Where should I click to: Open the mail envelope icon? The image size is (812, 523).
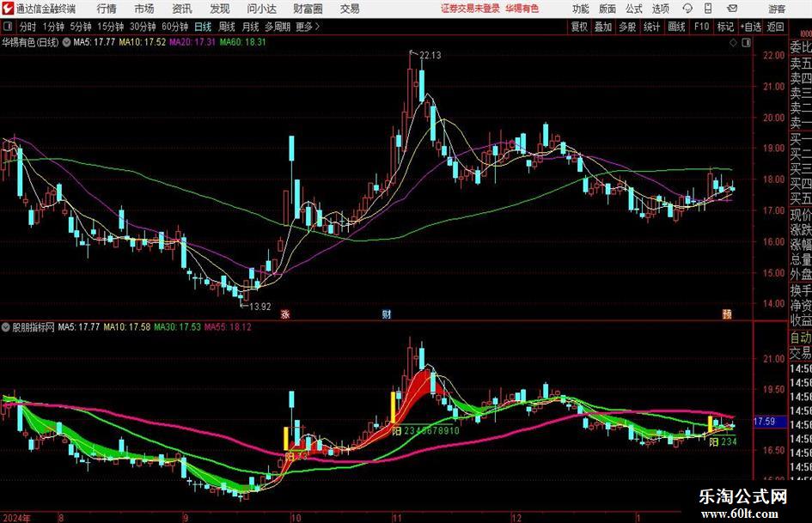tap(732, 9)
